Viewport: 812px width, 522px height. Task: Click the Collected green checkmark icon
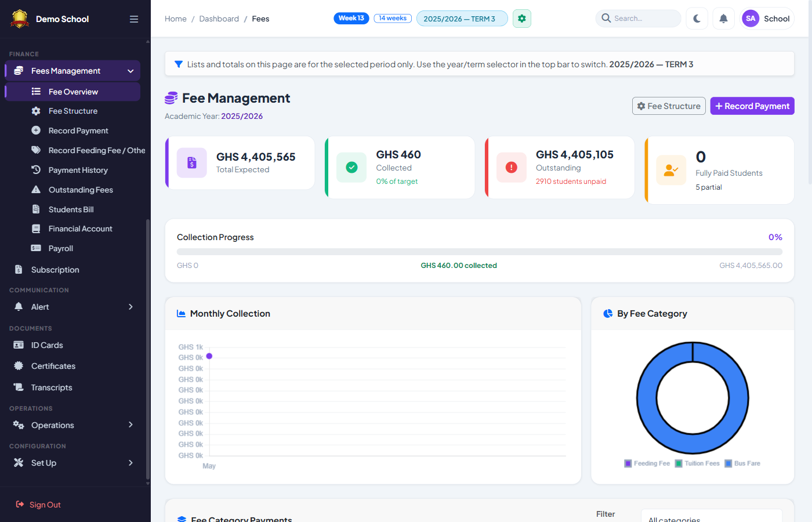351,167
